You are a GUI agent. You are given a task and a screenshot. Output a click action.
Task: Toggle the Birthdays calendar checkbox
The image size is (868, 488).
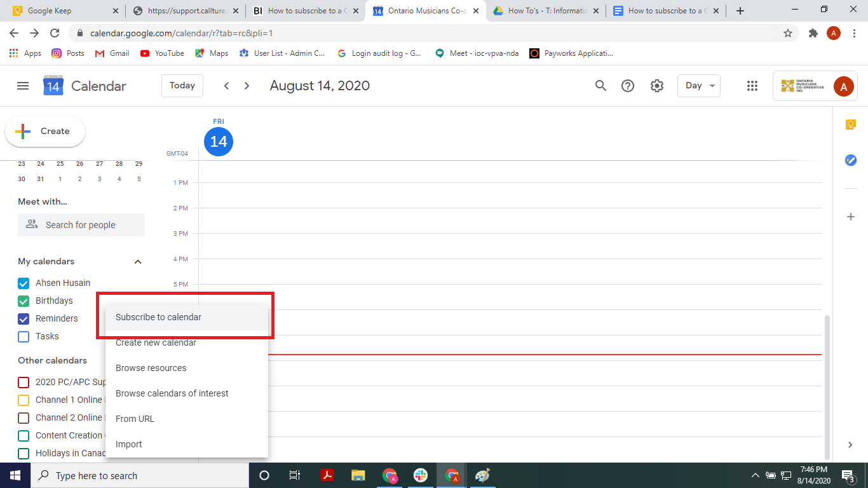click(x=24, y=301)
